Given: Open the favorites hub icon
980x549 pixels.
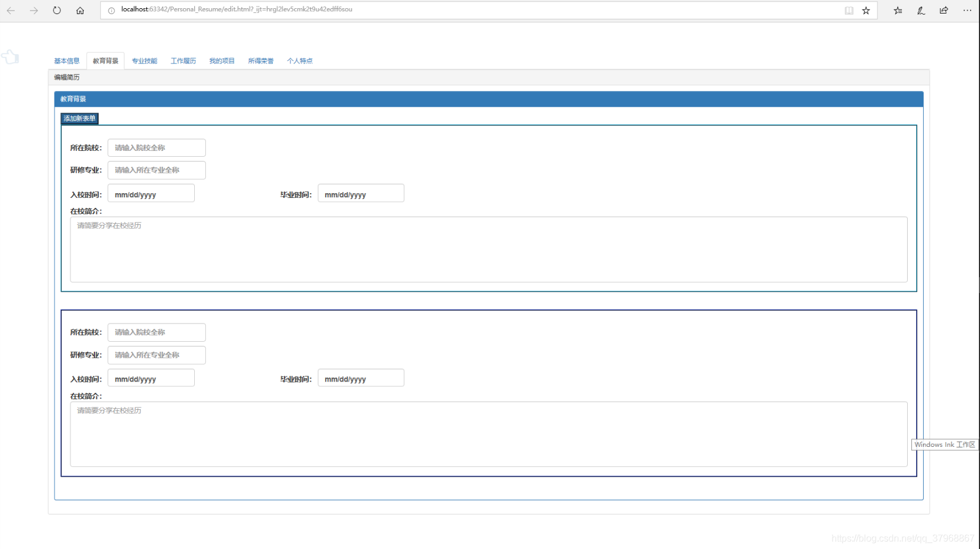Looking at the screenshot, I should coord(898,11).
